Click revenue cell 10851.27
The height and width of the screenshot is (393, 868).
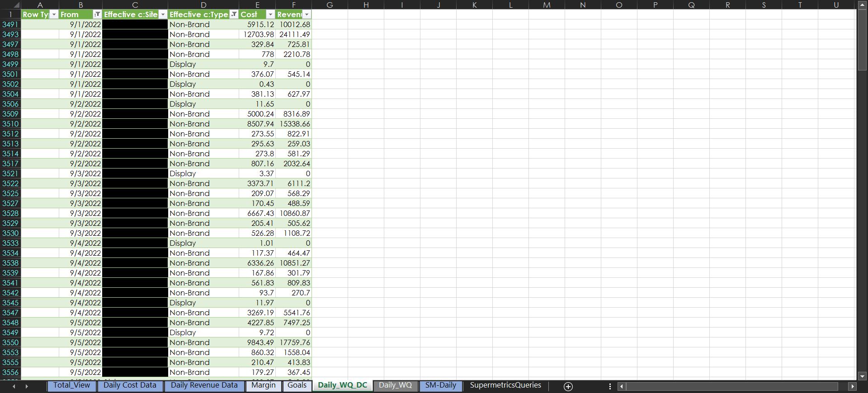point(294,263)
